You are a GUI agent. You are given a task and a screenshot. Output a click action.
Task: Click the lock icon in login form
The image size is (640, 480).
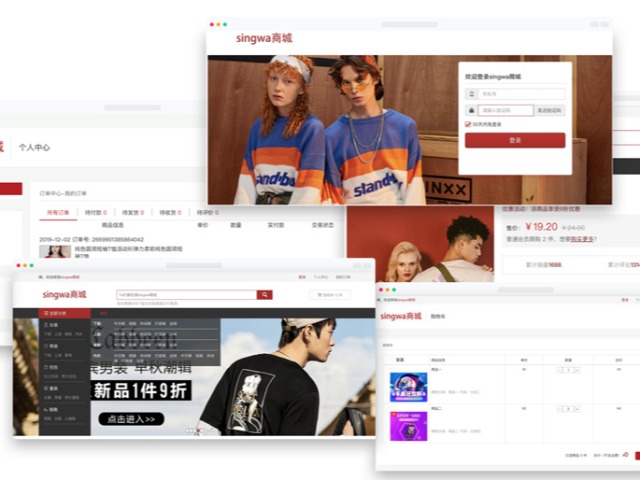(471, 110)
